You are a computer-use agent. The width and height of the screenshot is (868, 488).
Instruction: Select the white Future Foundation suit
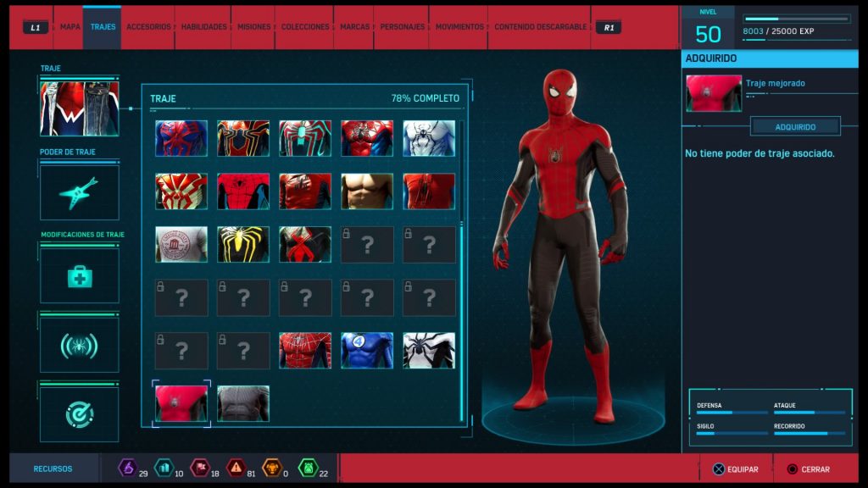pyautogui.click(x=429, y=351)
